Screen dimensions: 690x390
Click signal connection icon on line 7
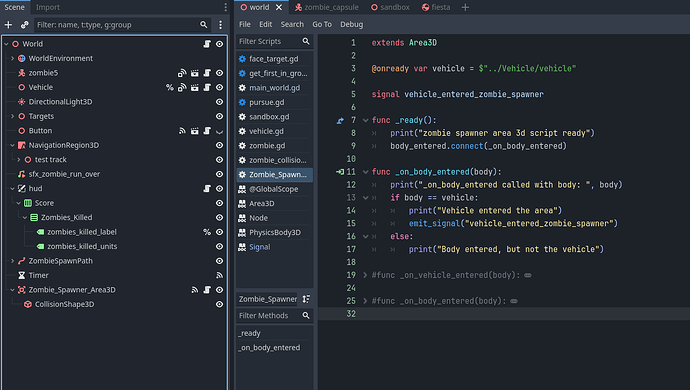(340, 120)
